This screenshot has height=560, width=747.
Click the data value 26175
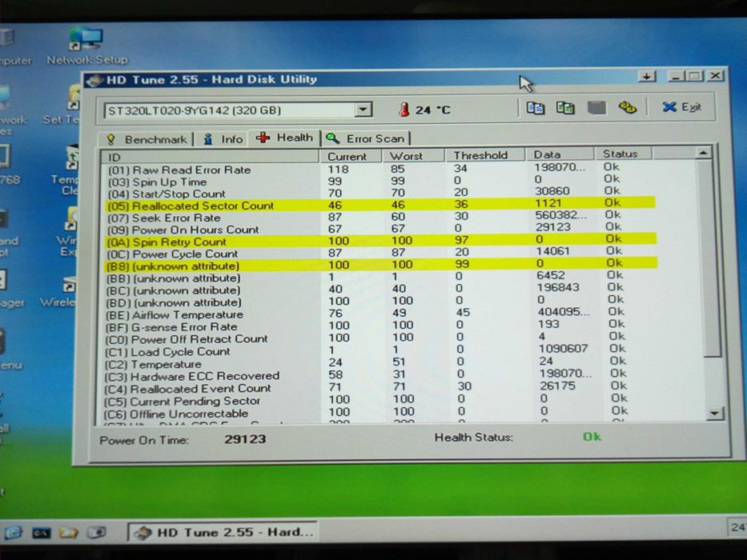click(x=557, y=386)
